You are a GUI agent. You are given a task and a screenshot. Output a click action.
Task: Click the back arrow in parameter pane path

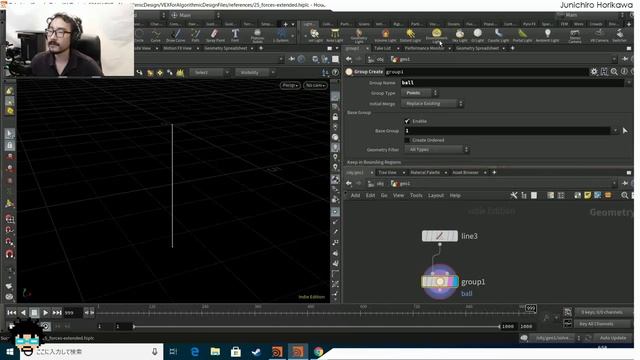click(x=349, y=59)
